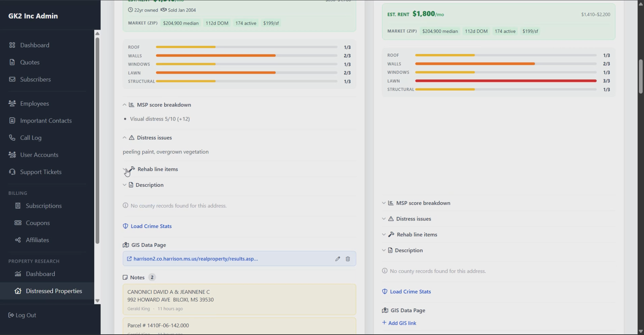
Task: Click the trash icon to delete the GIS link
Action: tap(348, 259)
